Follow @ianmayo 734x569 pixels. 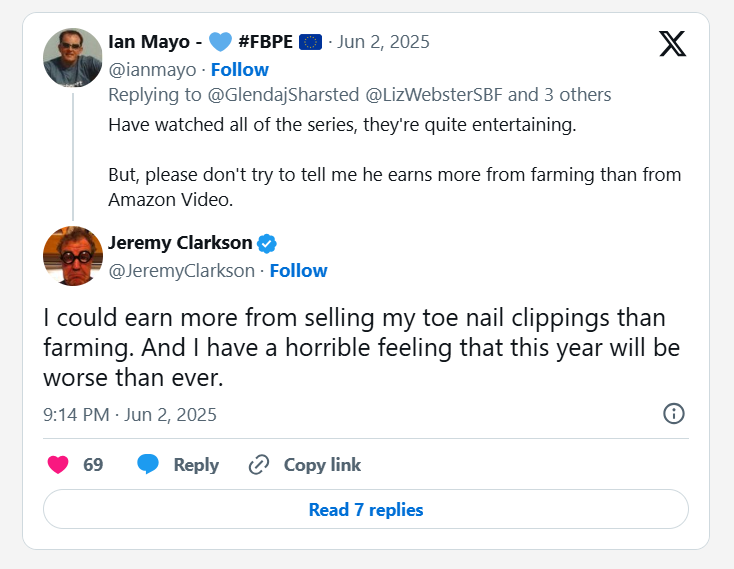tap(239, 69)
